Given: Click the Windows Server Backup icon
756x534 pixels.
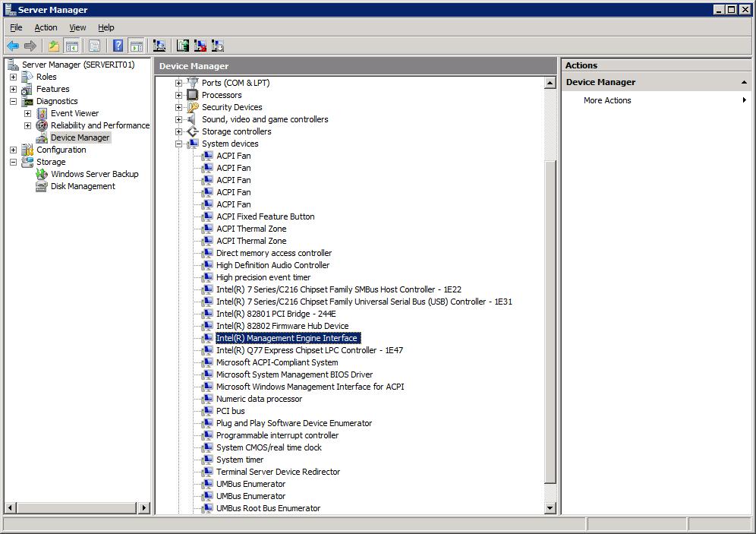Looking at the screenshot, I should point(42,174).
